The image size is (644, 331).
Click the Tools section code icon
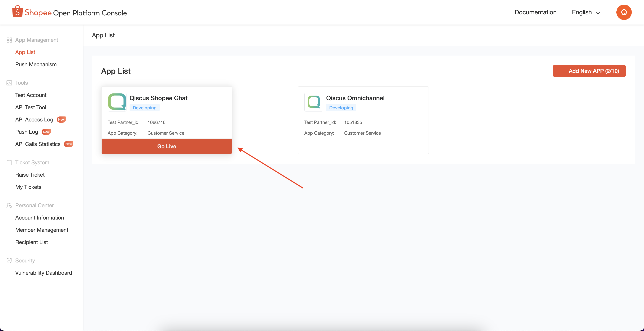click(x=9, y=83)
